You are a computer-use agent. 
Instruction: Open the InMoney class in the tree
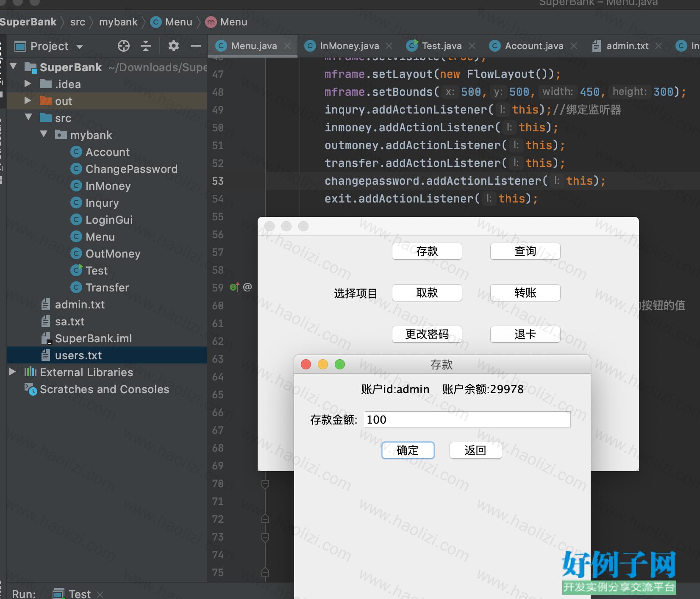[100, 186]
